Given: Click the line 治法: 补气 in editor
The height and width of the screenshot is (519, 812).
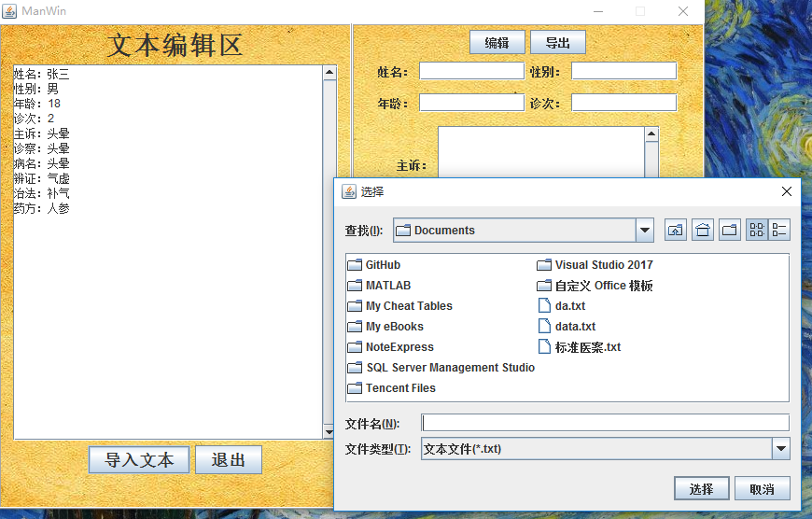Looking at the screenshot, I should 41,194.
